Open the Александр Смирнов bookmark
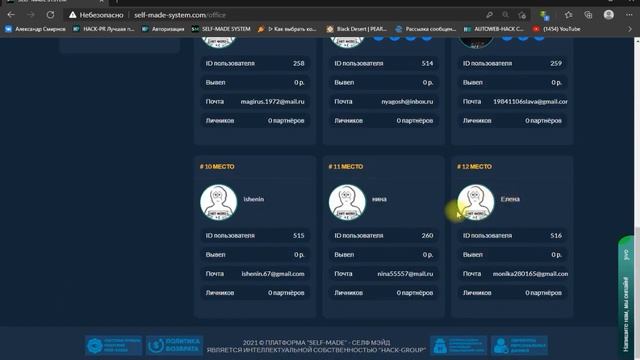The image size is (640, 360). [x=36, y=29]
